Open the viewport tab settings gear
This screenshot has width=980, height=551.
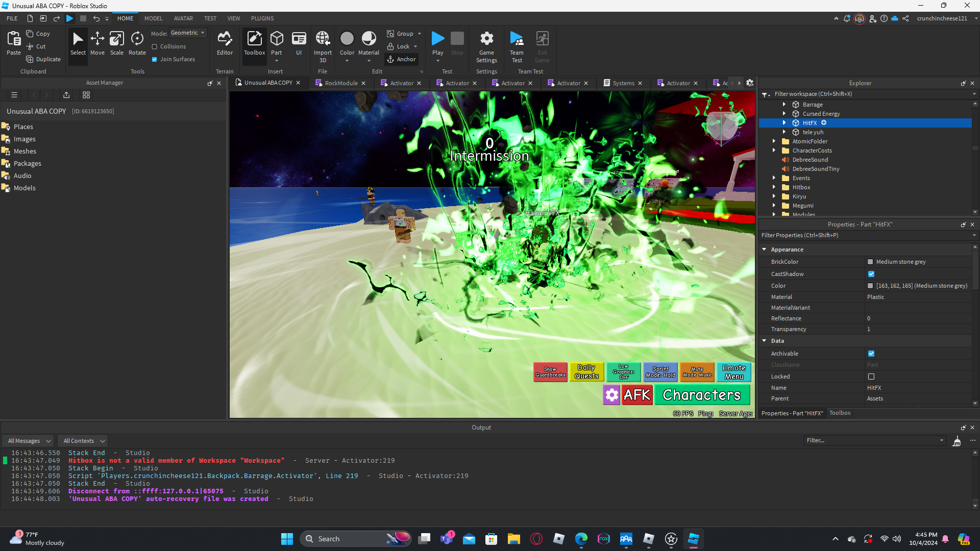tap(750, 83)
